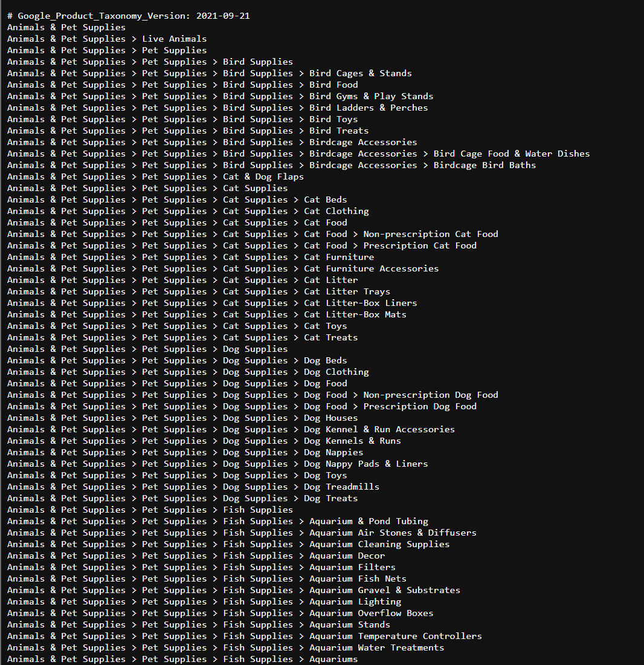Viewport: 644px width, 665px height.
Task: Click the Prescription Dog Food line
Action: [x=242, y=406]
